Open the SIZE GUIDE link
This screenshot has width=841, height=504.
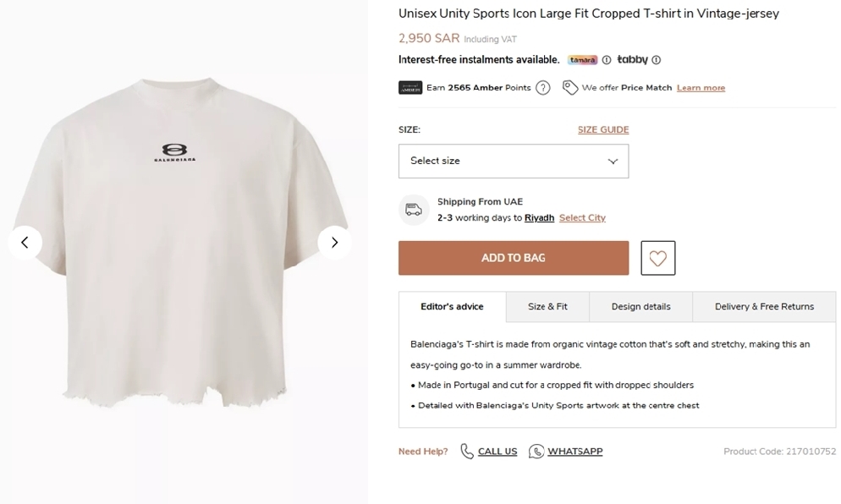(x=603, y=130)
